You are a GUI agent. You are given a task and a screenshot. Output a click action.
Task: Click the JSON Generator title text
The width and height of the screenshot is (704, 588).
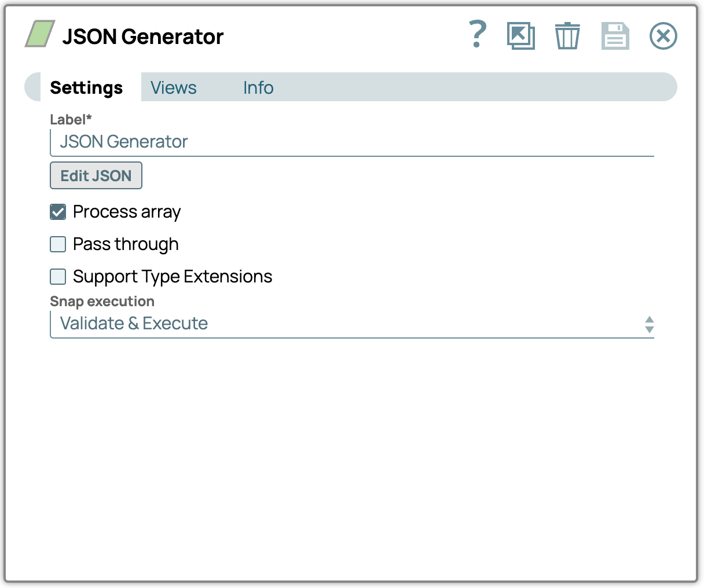pyautogui.click(x=142, y=37)
